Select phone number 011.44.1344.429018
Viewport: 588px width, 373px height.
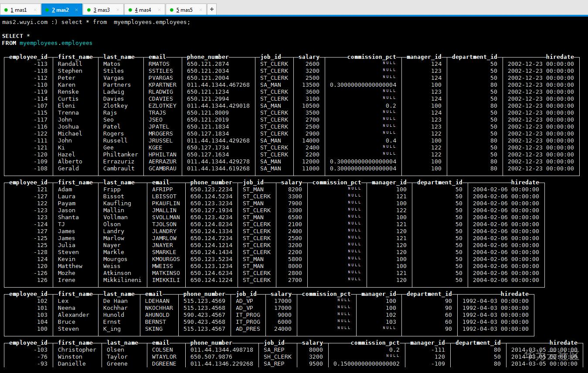point(218,106)
